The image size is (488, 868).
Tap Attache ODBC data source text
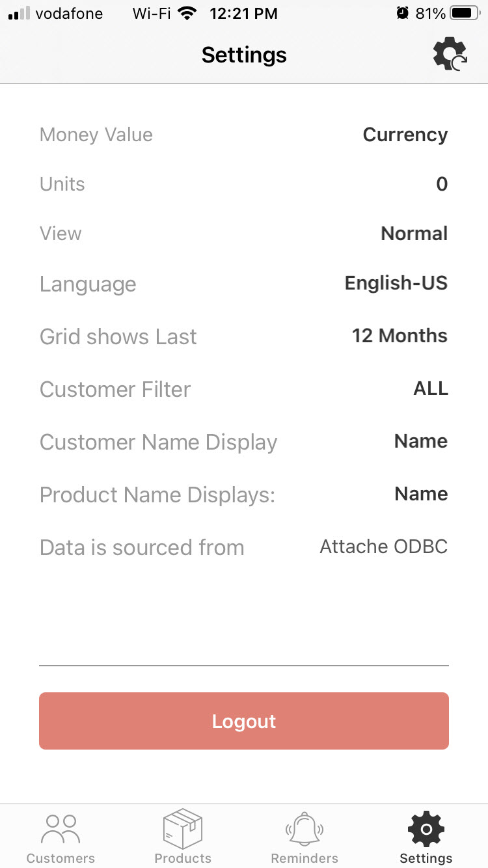coord(384,547)
